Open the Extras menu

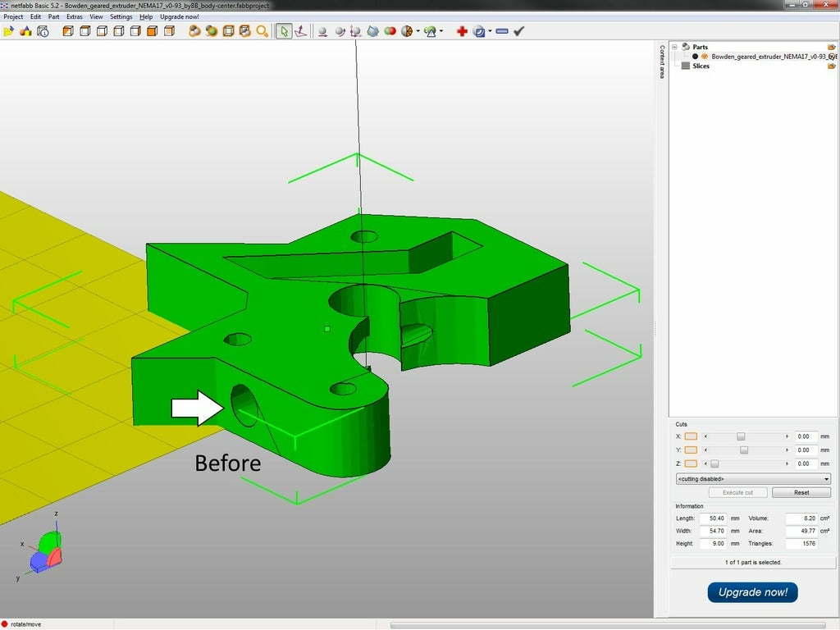click(74, 16)
